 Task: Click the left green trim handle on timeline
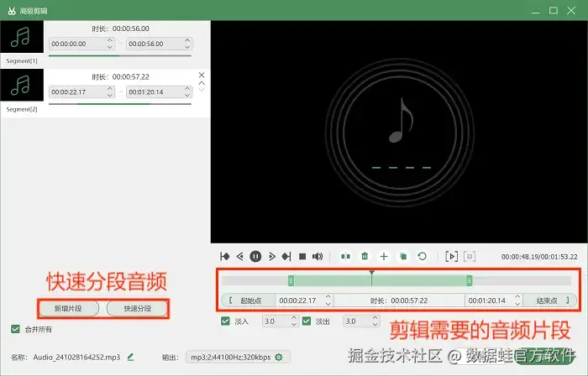tap(291, 280)
